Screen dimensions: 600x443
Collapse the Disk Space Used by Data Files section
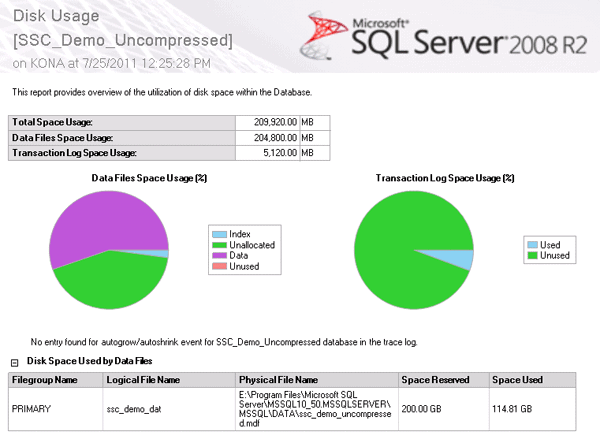(15, 363)
